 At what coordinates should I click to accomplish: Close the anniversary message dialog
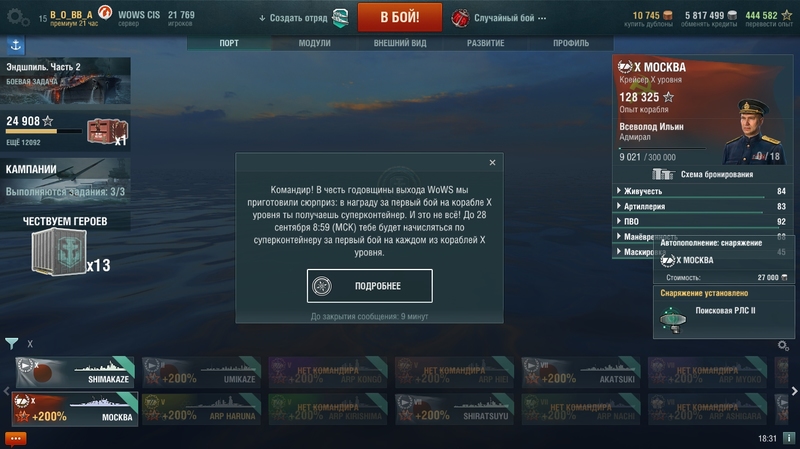pos(492,162)
